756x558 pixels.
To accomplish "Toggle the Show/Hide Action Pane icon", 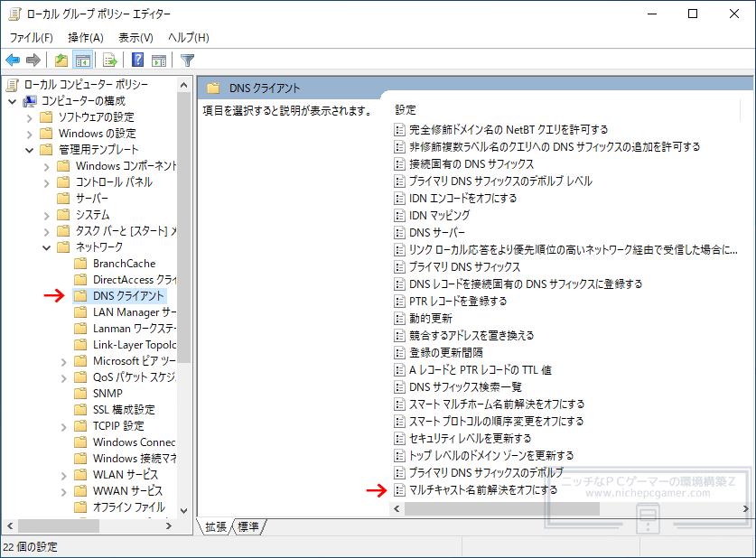I will 159,60.
